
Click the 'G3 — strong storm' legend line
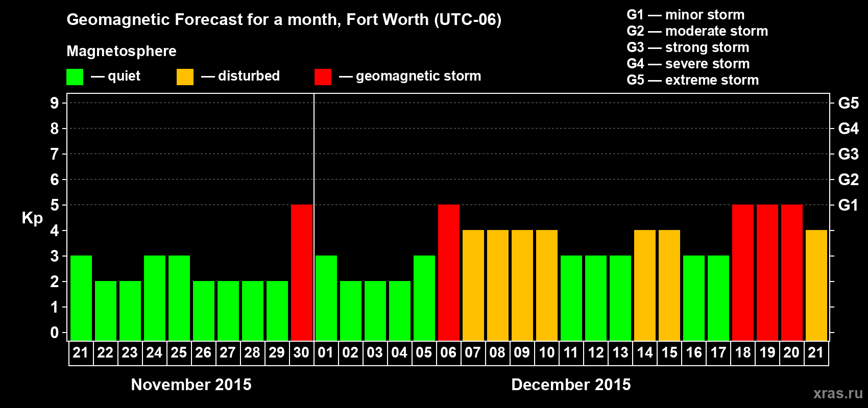click(x=688, y=47)
